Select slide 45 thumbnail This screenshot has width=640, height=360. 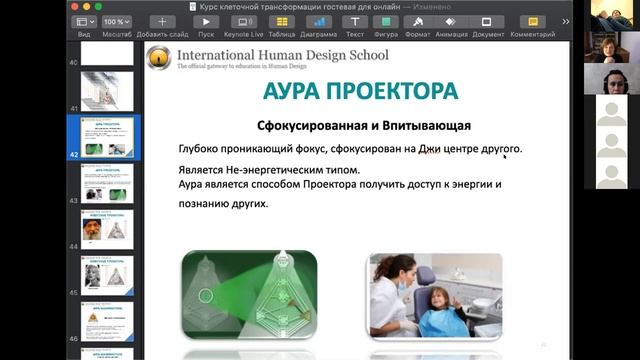pyautogui.click(x=107, y=276)
